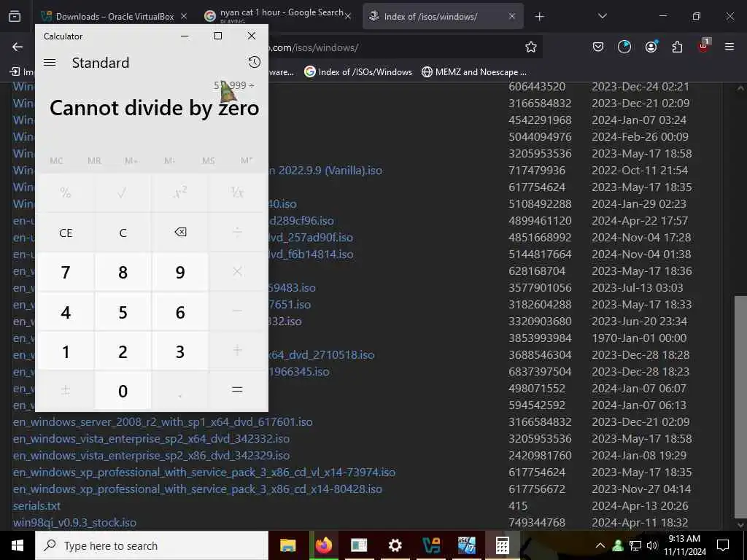
Task: Show hidden system tray icons
Action: [x=600, y=545]
